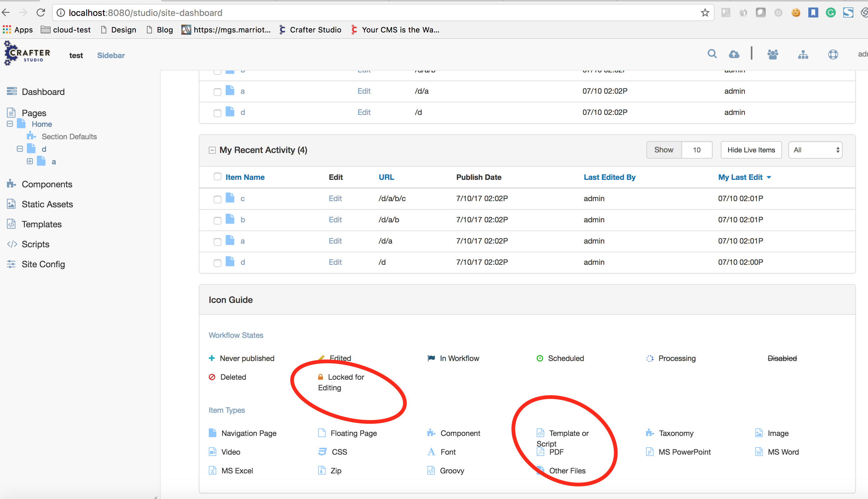Open Templates in the sidebar
The width and height of the screenshot is (868, 499).
pyautogui.click(x=42, y=224)
